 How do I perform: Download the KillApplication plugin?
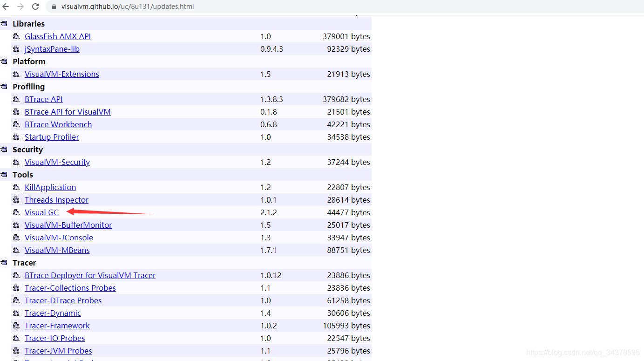(50, 187)
